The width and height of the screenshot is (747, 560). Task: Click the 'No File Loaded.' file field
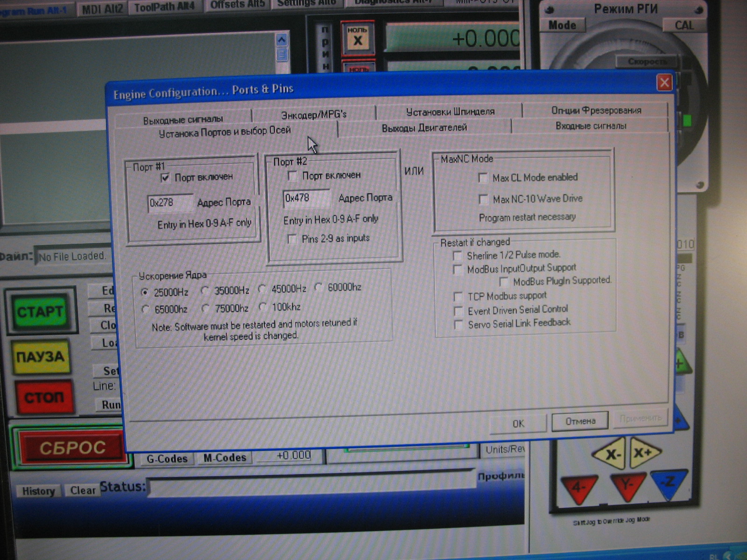(73, 256)
